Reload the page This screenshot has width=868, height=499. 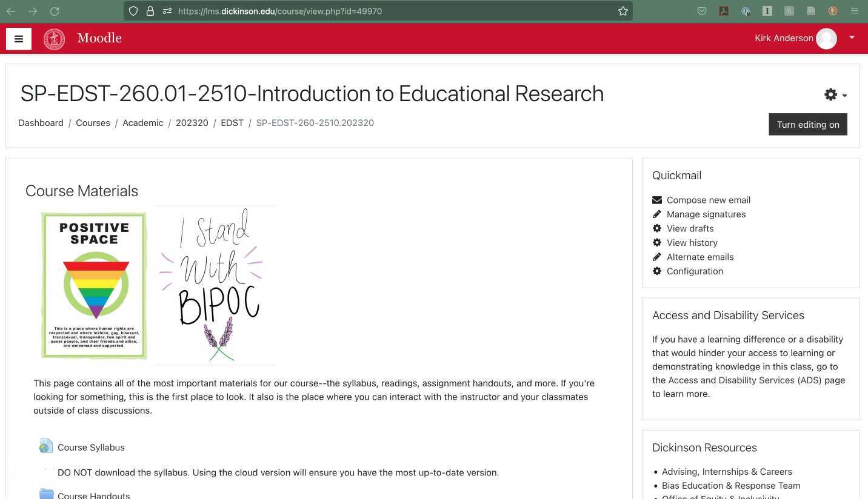(55, 11)
